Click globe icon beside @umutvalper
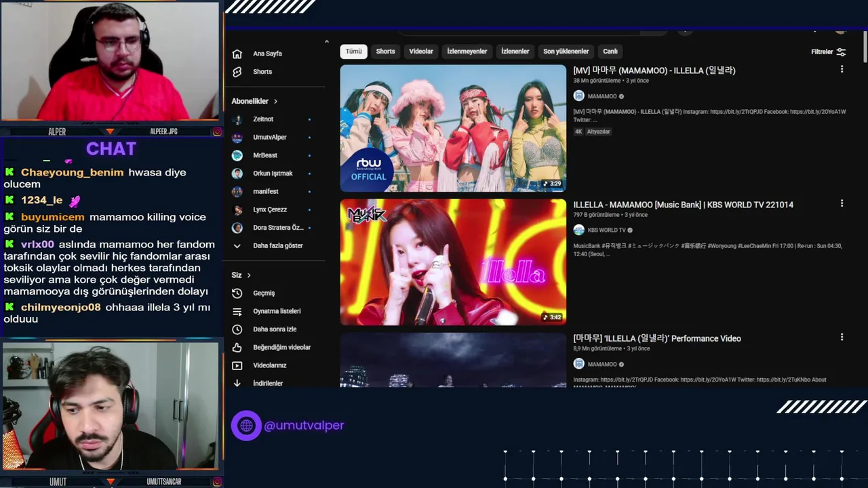 [x=246, y=426]
